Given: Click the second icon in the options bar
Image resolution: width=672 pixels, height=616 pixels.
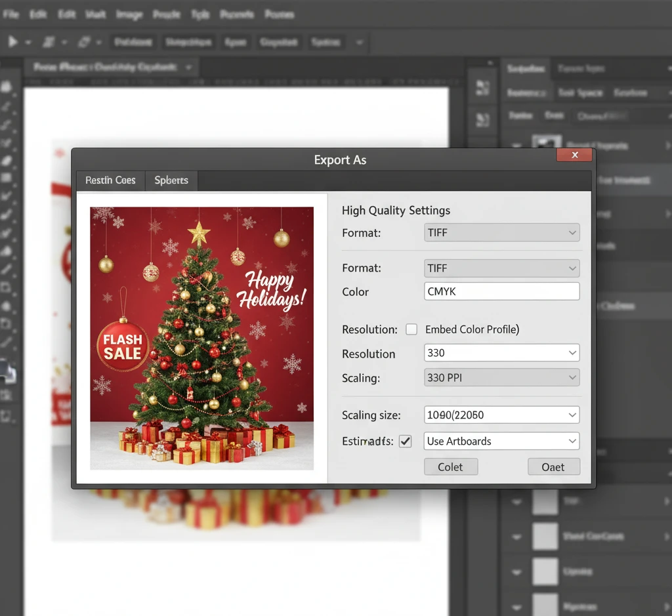Looking at the screenshot, I should click(x=49, y=42).
